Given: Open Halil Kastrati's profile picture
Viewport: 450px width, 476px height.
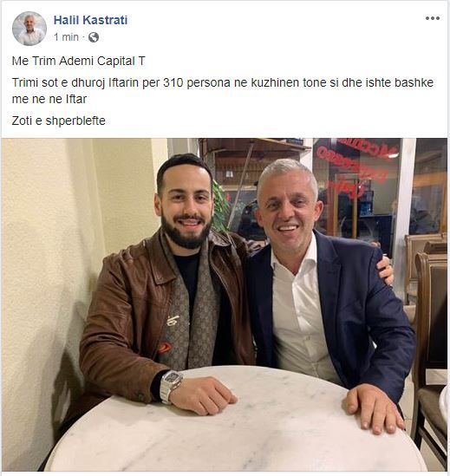Looking at the screenshot, I should click(x=29, y=29).
